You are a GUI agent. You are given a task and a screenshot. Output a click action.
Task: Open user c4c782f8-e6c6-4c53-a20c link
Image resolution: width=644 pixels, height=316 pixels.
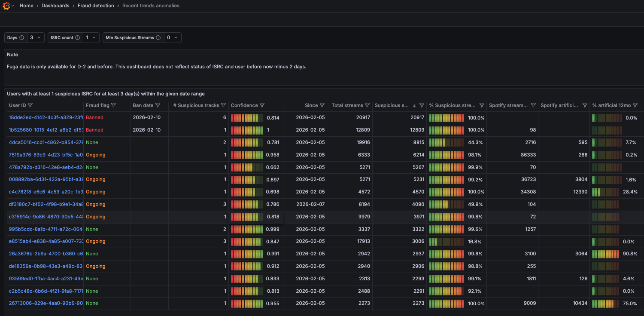(46, 192)
